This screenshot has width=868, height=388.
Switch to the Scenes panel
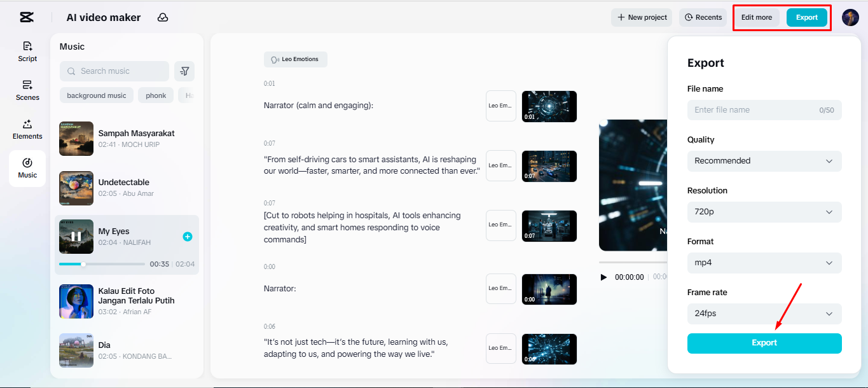27,90
